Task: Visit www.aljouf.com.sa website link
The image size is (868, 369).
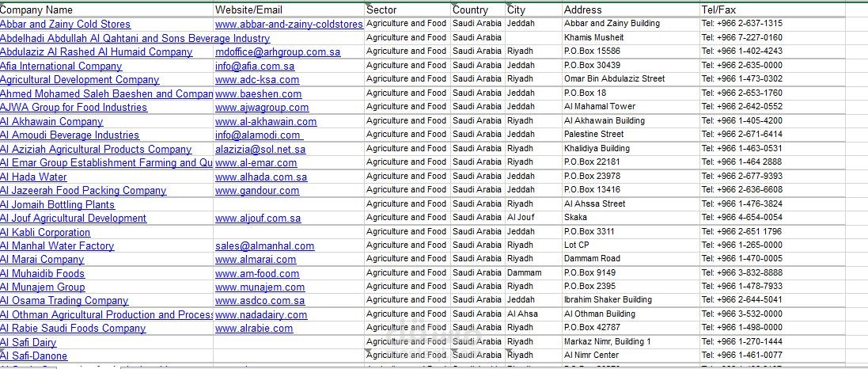Action: coord(258,219)
